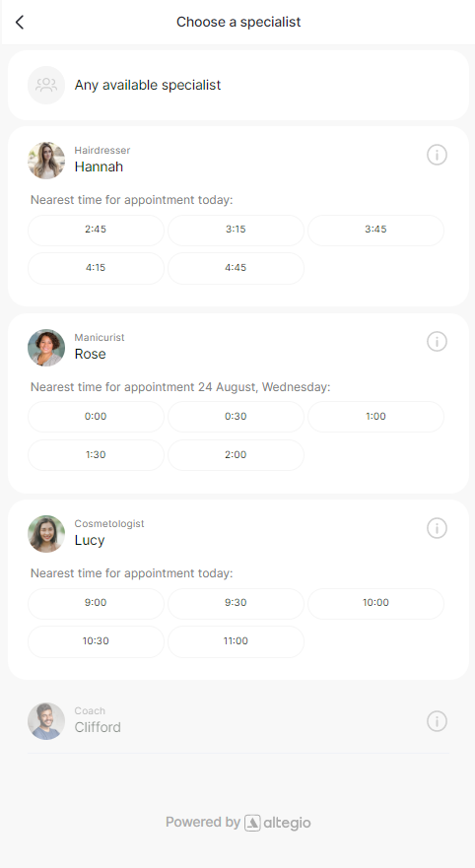Open the Powered by altegio link
The width and height of the screenshot is (475, 868).
pos(238,823)
